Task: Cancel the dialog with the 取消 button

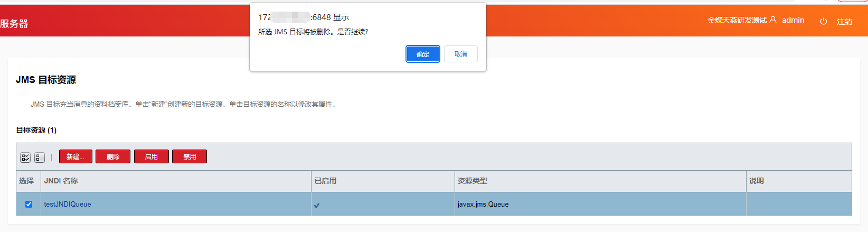Action: click(460, 54)
